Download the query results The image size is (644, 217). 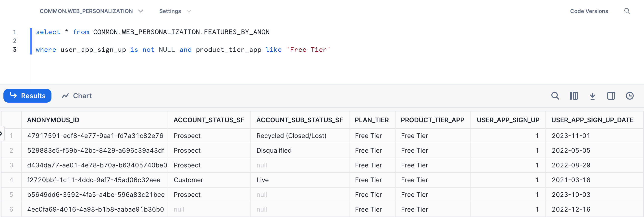click(592, 96)
